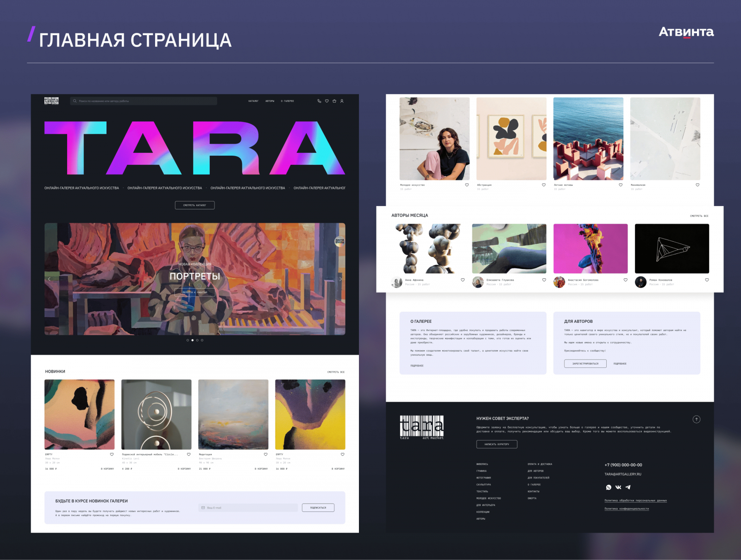Toggle the favorite heart on the Медитация artwork
The height and width of the screenshot is (560, 741).
(266, 454)
